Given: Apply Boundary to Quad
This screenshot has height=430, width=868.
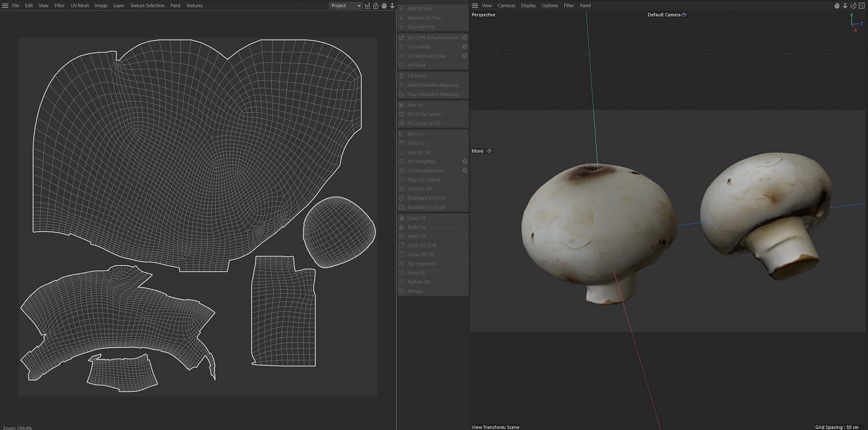Looking at the screenshot, I should point(433,207).
